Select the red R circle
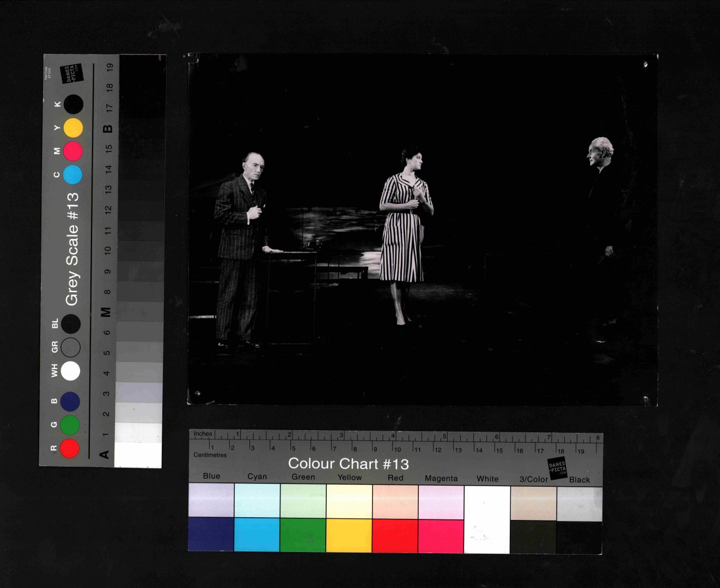Image resolution: width=720 pixels, height=588 pixels. pos(70,449)
